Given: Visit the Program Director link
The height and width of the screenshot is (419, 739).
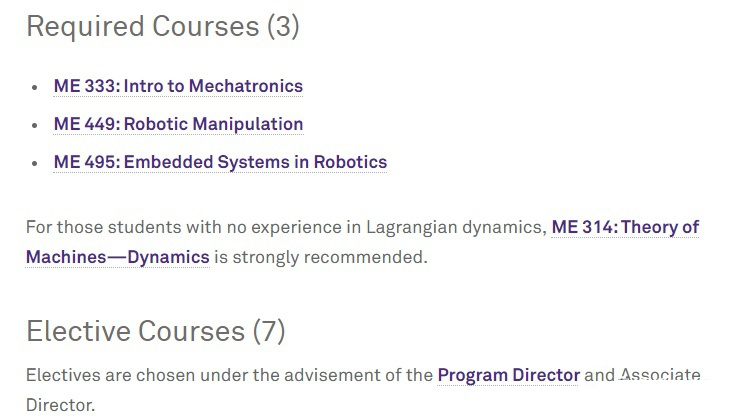Looking at the screenshot, I should point(508,375).
